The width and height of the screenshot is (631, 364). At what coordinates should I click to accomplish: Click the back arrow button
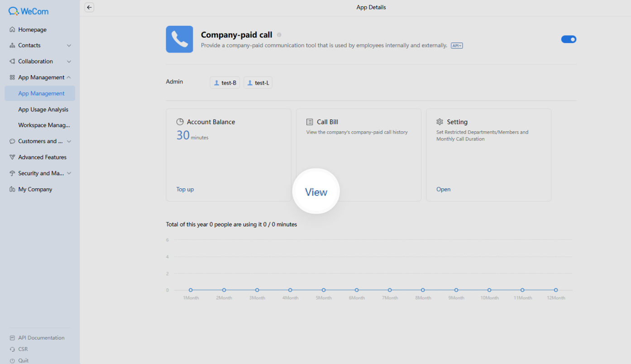tap(90, 7)
